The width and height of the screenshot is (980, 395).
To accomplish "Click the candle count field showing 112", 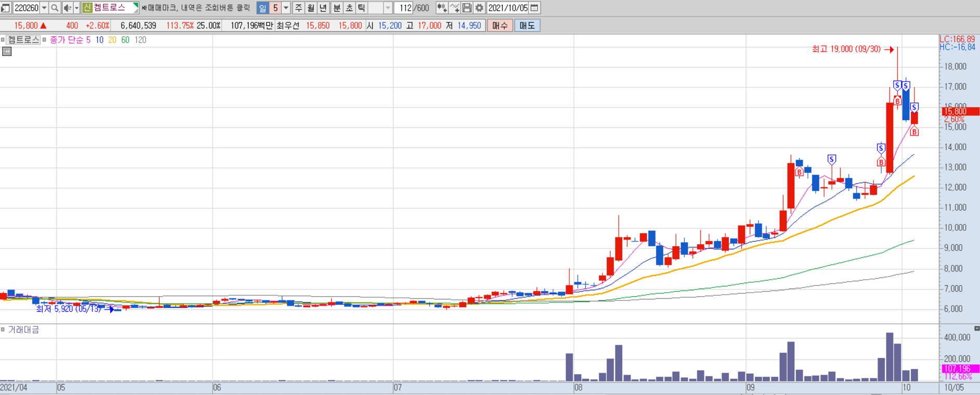I will click(x=403, y=8).
